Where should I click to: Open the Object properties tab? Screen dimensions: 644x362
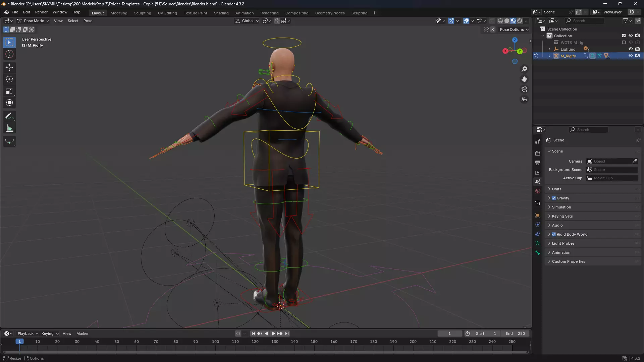(538, 215)
